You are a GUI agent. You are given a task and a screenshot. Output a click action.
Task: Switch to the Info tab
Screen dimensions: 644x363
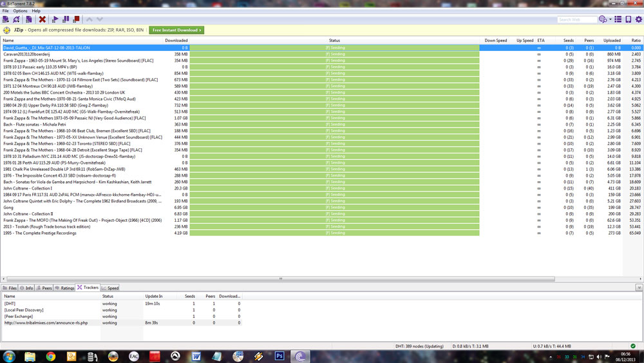pyautogui.click(x=26, y=288)
